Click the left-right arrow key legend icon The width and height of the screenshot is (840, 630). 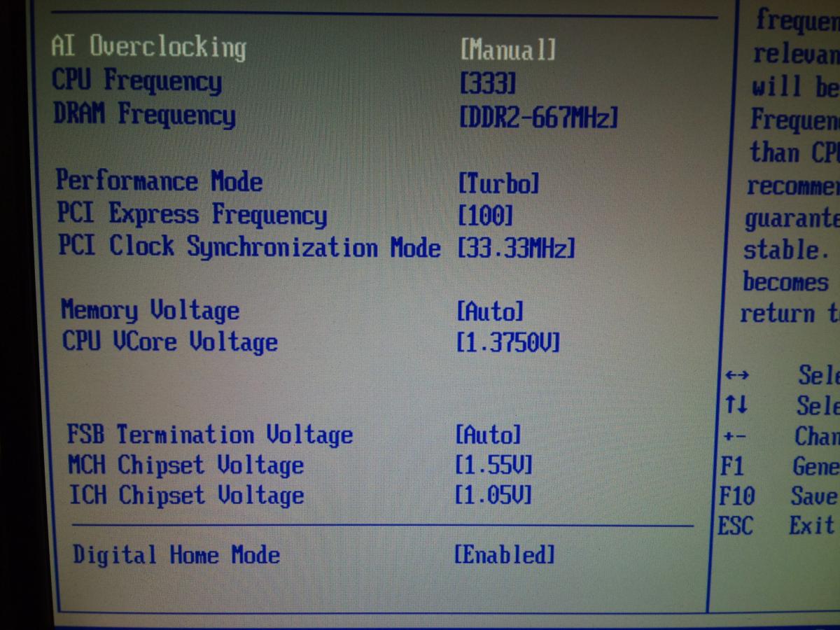pos(736,375)
